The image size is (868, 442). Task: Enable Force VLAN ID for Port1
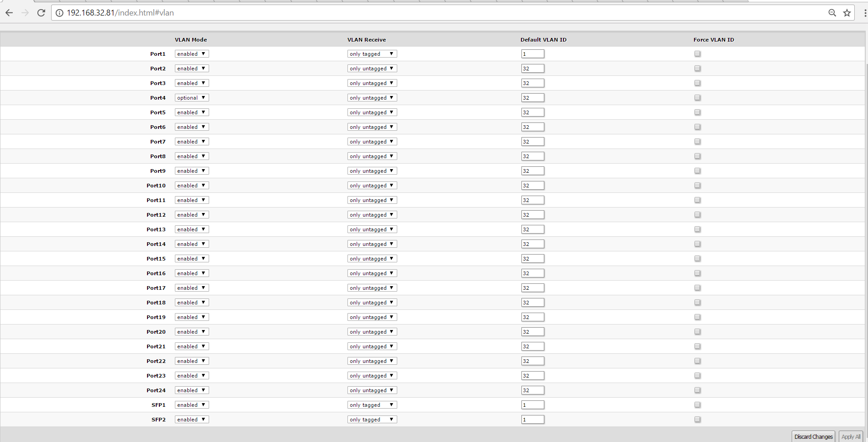coord(697,53)
